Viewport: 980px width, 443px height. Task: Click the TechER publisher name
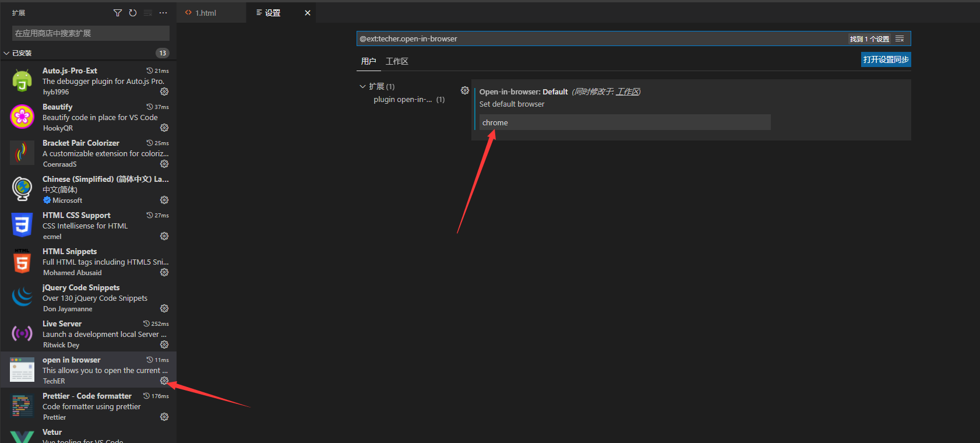(54, 381)
